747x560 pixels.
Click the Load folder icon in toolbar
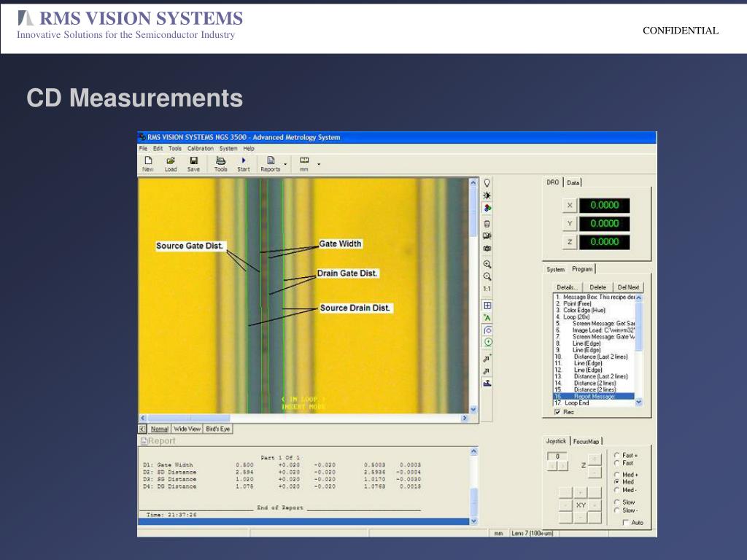171,160
